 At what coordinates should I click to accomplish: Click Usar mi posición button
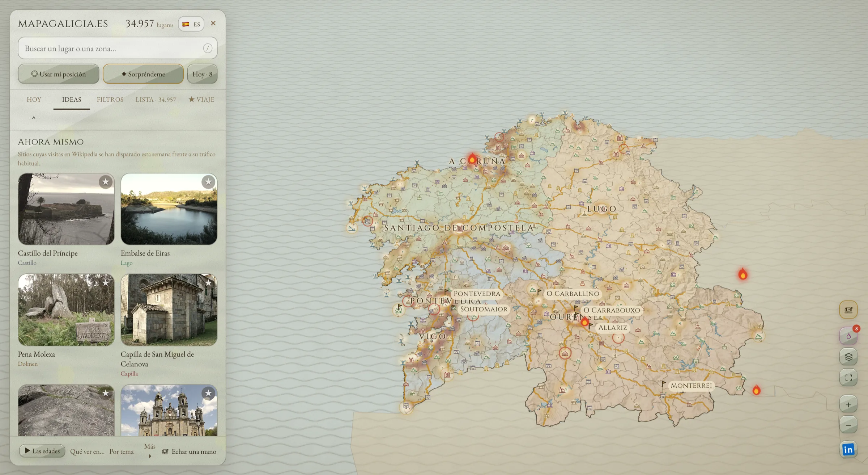coord(59,74)
